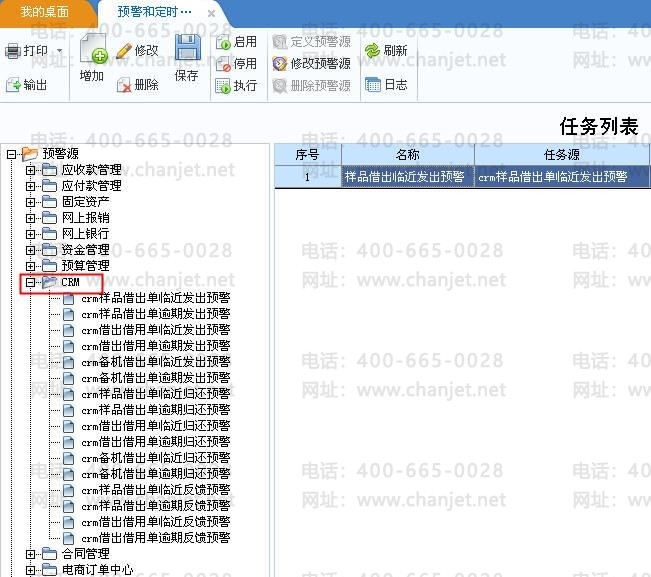Click the 打印 printer icon
The width and height of the screenshot is (651, 577).
12,51
